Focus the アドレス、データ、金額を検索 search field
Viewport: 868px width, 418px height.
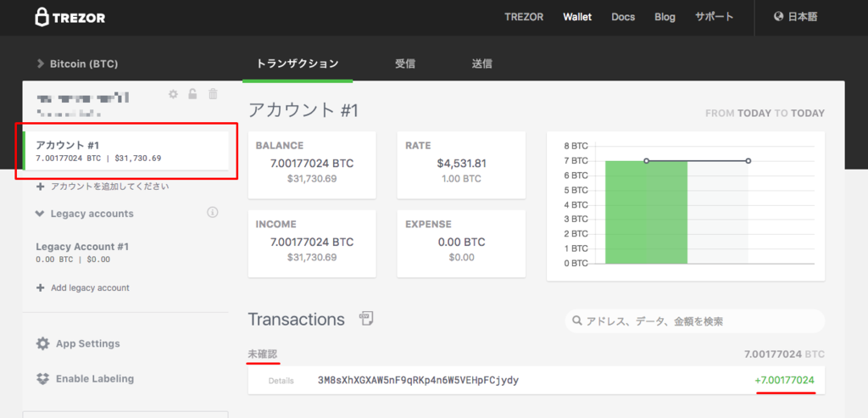pyautogui.click(x=695, y=321)
